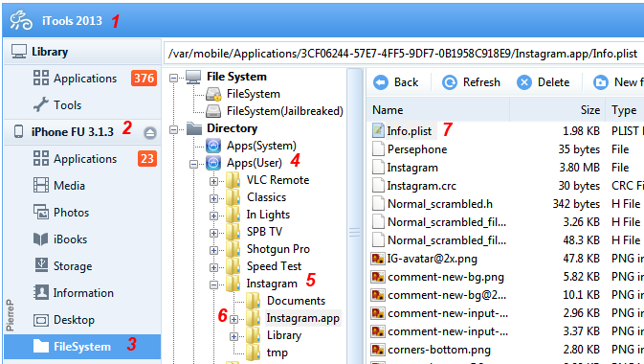The width and height of the screenshot is (644, 364).
Task: Click the Refresh toolbar icon
Action: pyautogui.click(x=450, y=82)
